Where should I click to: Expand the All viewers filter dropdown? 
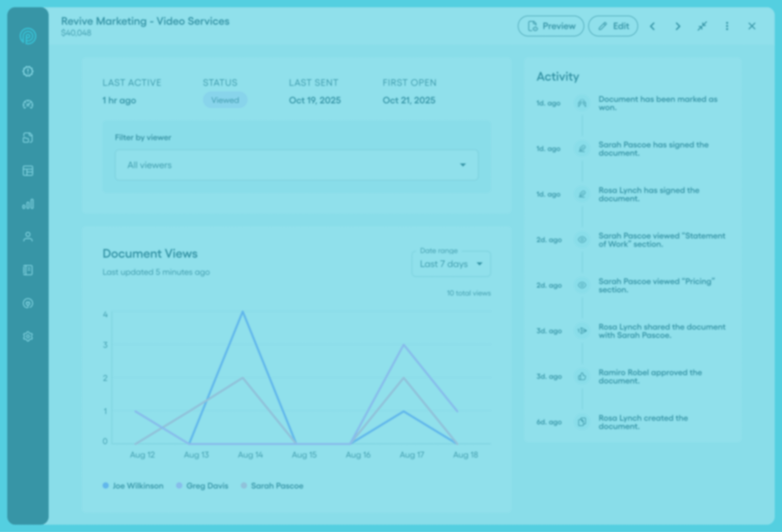point(296,165)
